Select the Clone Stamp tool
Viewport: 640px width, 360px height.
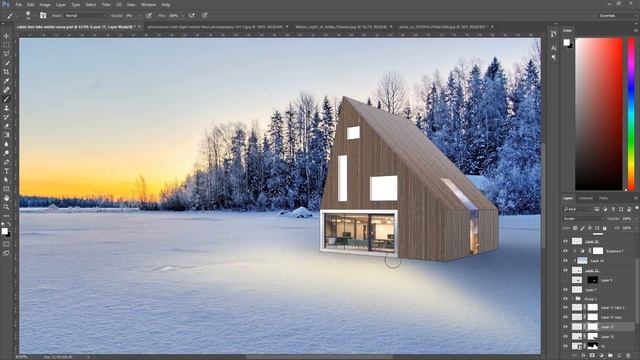click(x=6, y=108)
